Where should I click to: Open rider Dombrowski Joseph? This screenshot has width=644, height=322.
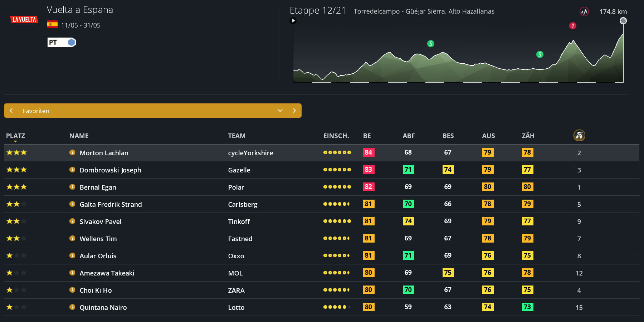tap(110, 170)
